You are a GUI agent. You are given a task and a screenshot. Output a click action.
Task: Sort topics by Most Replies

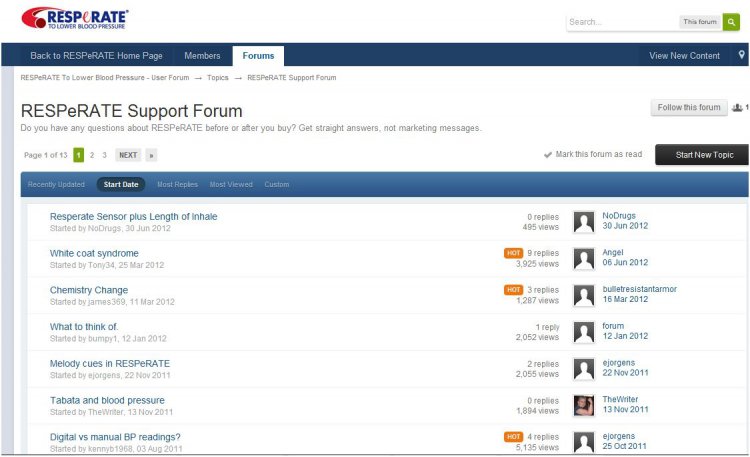tap(177, 184)
